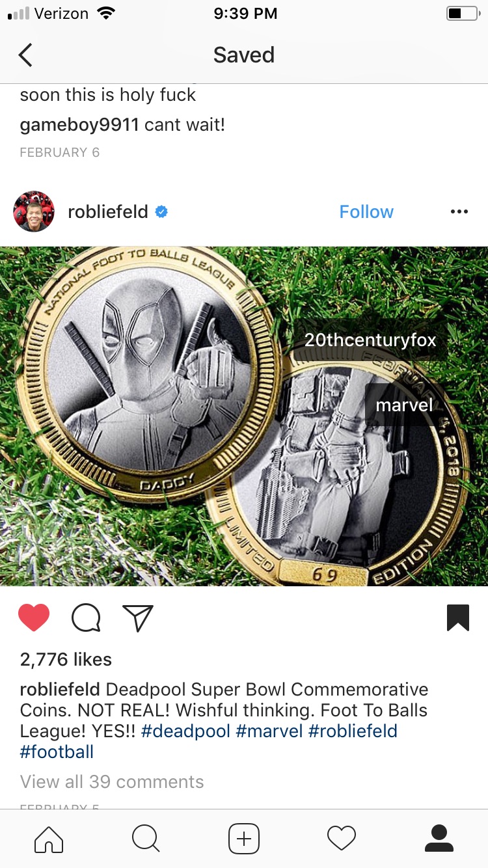View robliefeld profile picture
Screen dimensions: 488x868
point(34,211)
